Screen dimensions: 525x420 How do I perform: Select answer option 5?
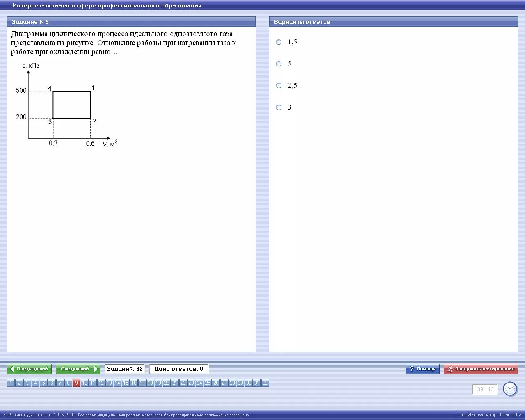click(x=279, y=64)
